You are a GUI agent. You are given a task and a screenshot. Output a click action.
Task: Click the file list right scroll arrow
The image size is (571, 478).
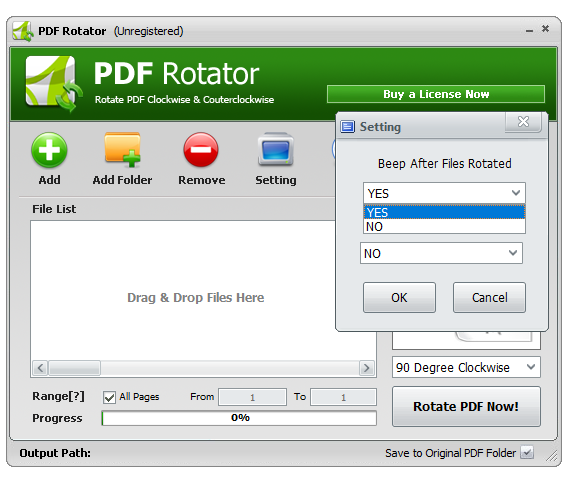(x=367, y=368)
